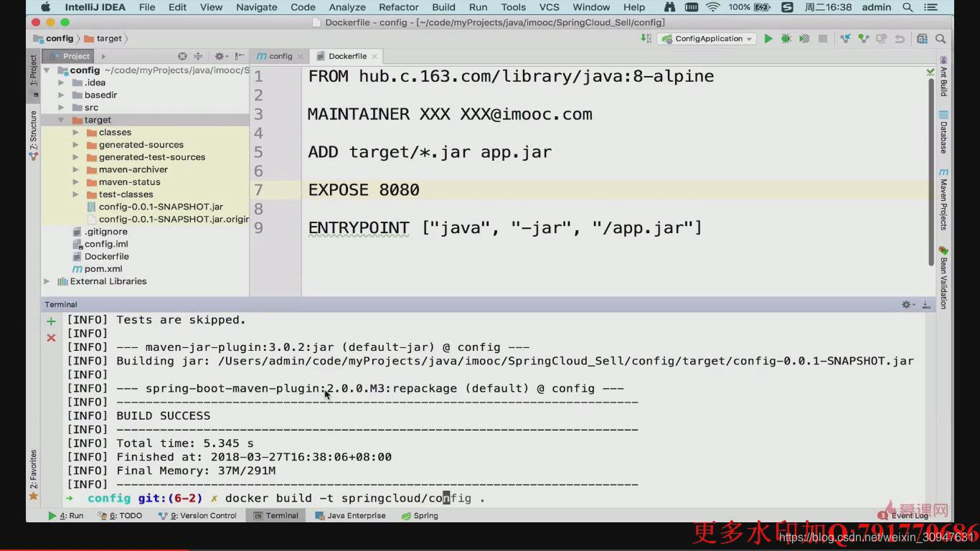The image size is (980, 551).
Task: Click the revert undo arrow icon
Action: click(900, 39)
